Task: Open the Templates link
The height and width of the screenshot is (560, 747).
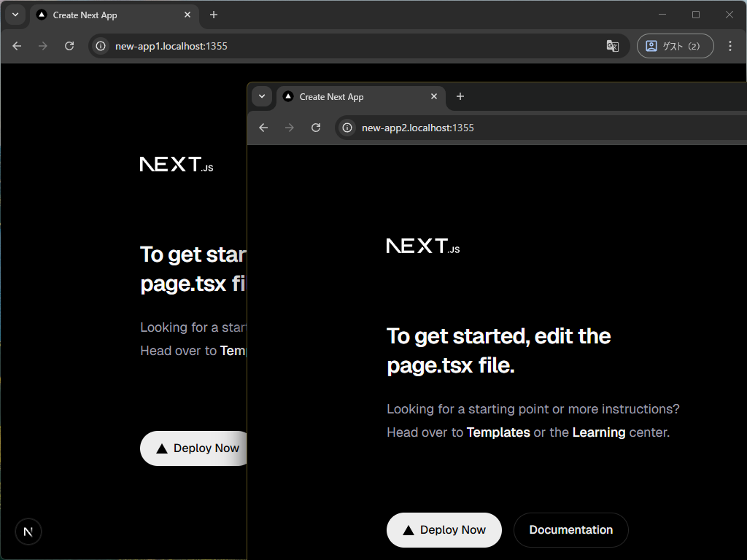Action: pyautogui.click(x=498, y=432)
